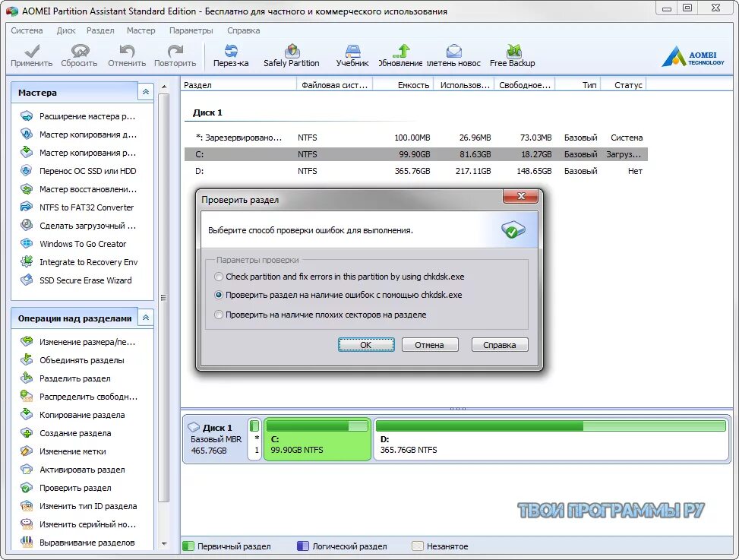Choose Создание раздела operation
The width and height of the screenshot is (739, 560).
coord(66,433)
